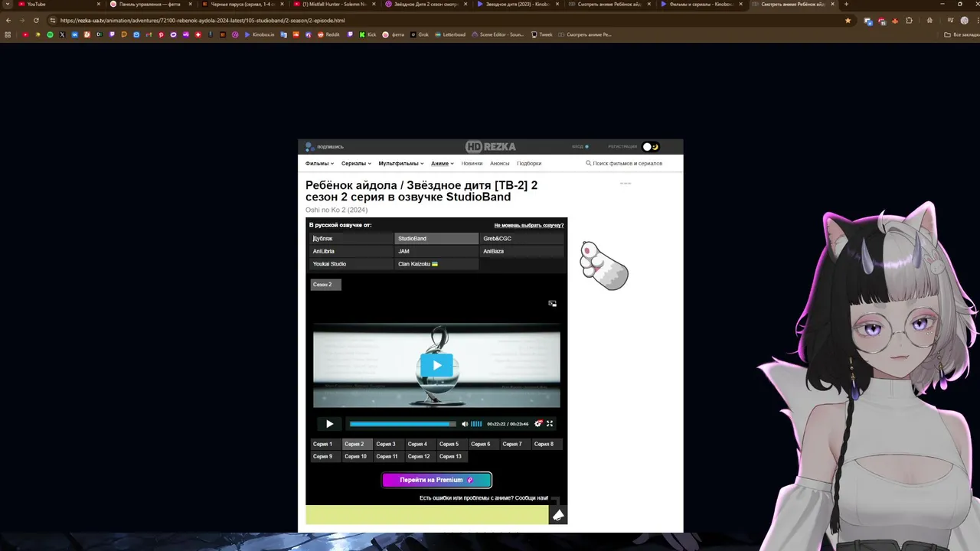
Task: Switch to the Mistfall Hunter browser tab
Action: coord(333,4)
